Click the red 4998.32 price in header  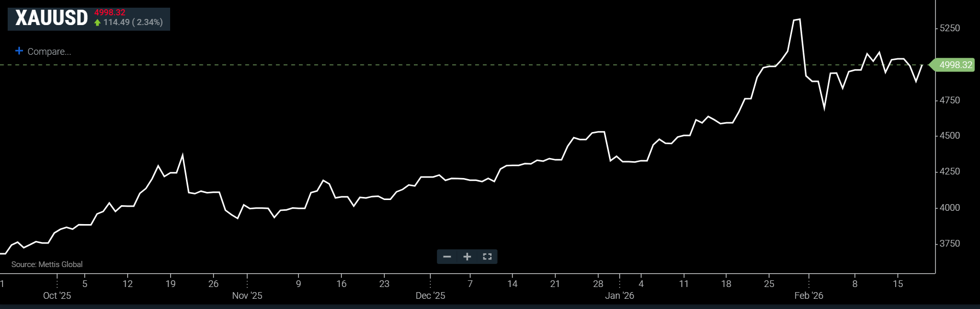(110, 12)
